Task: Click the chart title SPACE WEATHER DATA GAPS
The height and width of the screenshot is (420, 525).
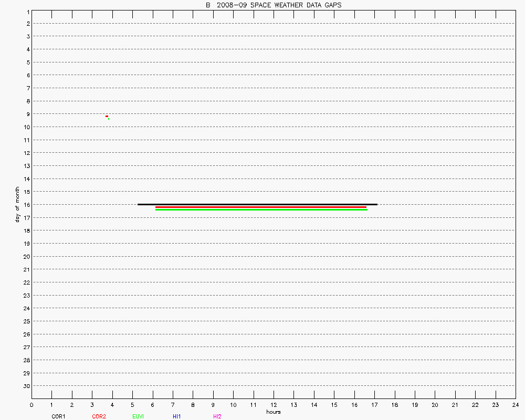Action: [x=276, y=5]
